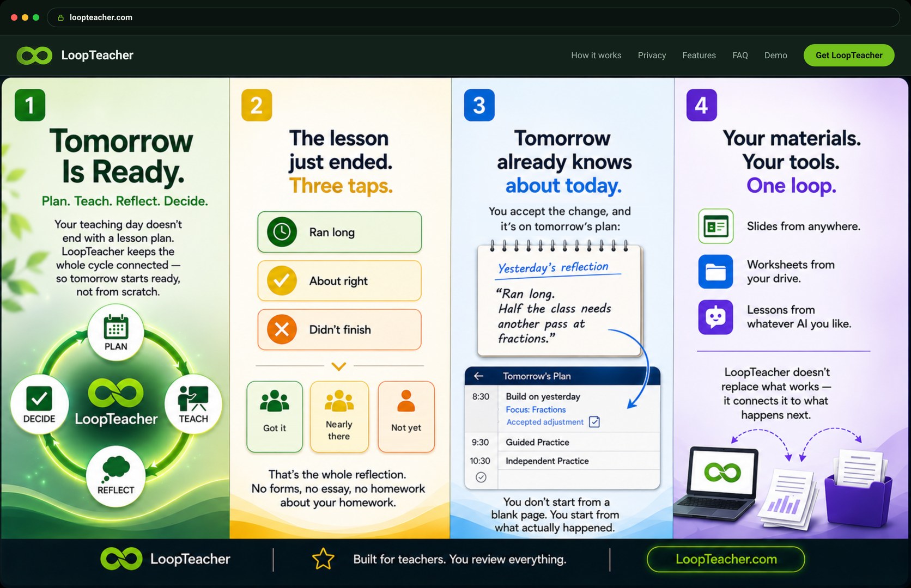The image size is (911, 588).
Task: Choose the Didn't finish option
Action: pos(339,329)
